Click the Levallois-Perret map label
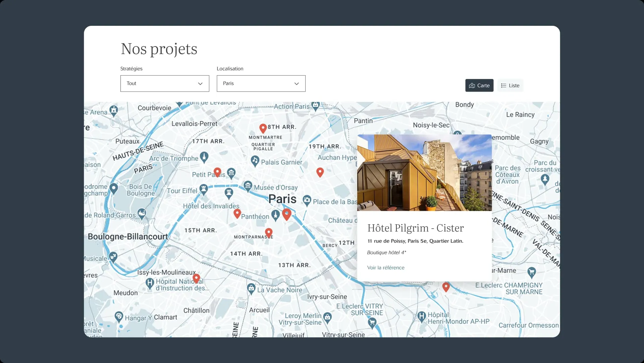The height and width of the screenshot is (363, 644). click(195, 124)
